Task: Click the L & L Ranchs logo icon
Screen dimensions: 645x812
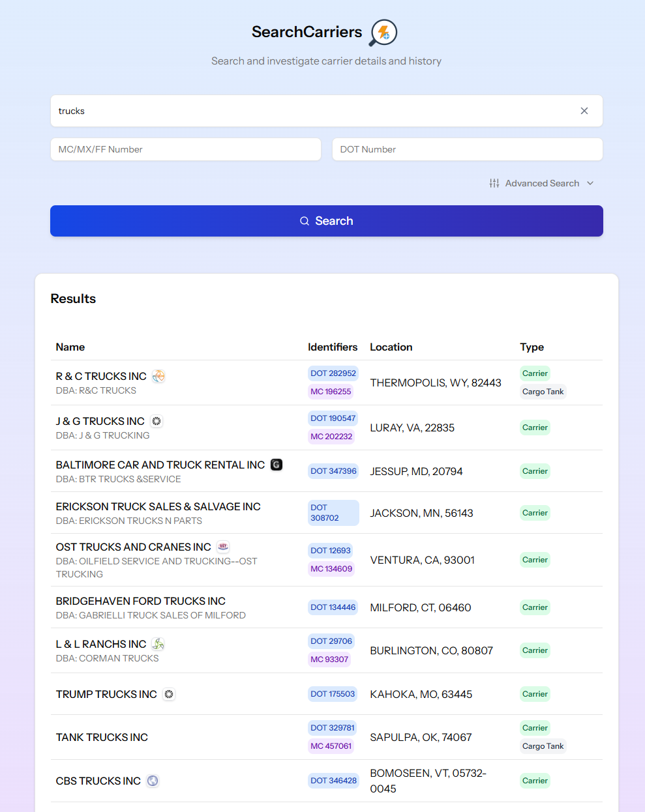Action: (158, 644)
